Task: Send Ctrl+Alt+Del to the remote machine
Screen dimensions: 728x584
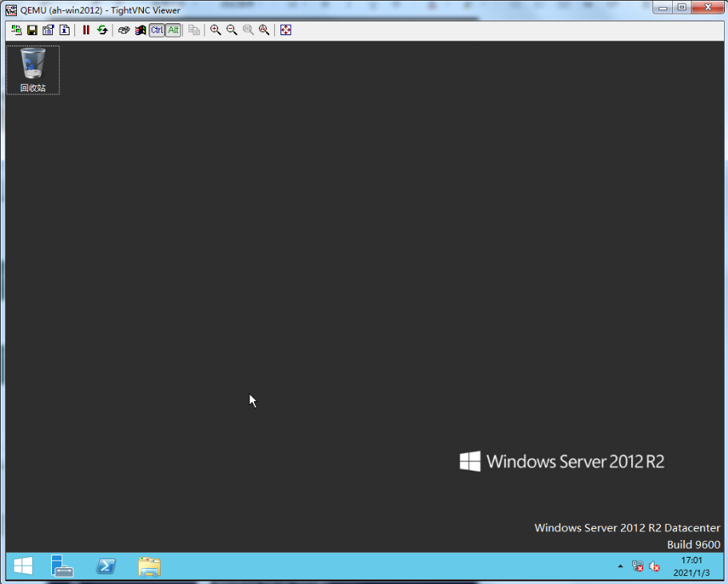Action: [124, 30]
